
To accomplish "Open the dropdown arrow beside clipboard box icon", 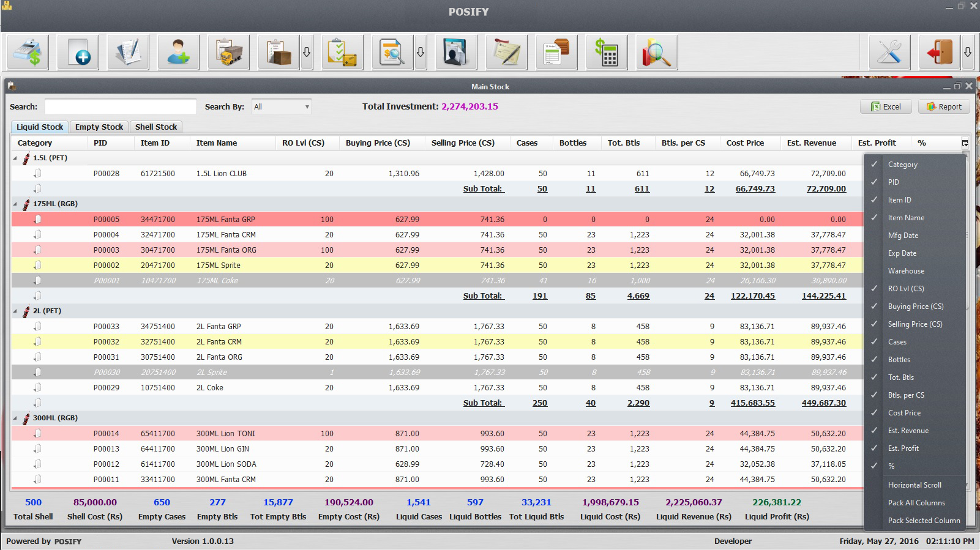I will pyautogui.click(x=307, y=53).
